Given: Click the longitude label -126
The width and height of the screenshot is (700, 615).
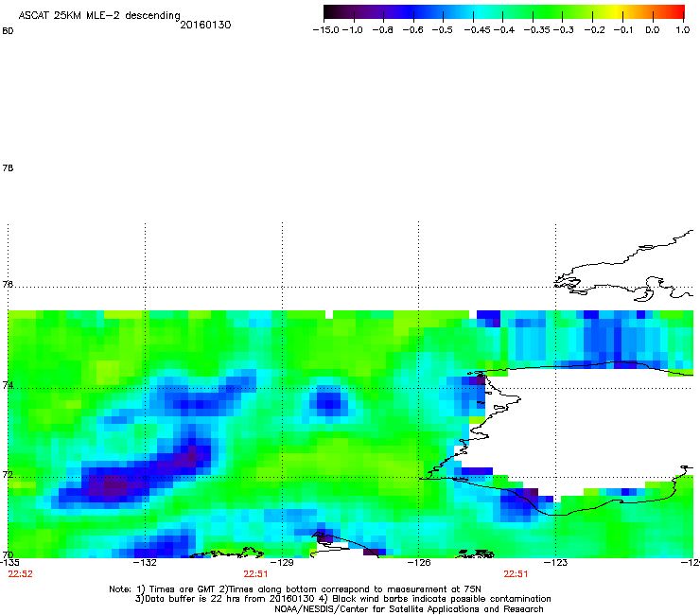Looking at the screenshot, I should [x=419, y=563].
